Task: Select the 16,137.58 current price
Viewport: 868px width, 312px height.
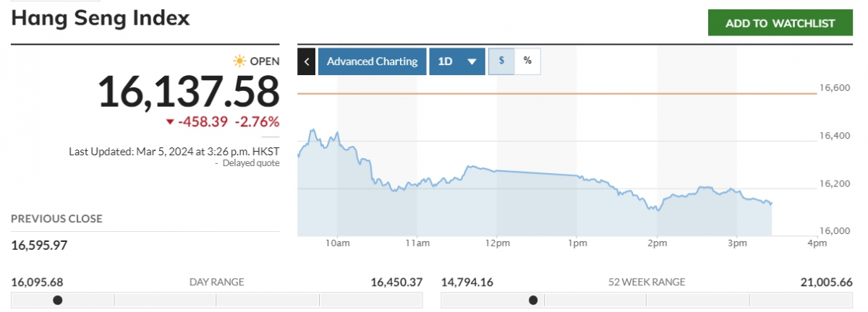Action: [x=188, y=92]
